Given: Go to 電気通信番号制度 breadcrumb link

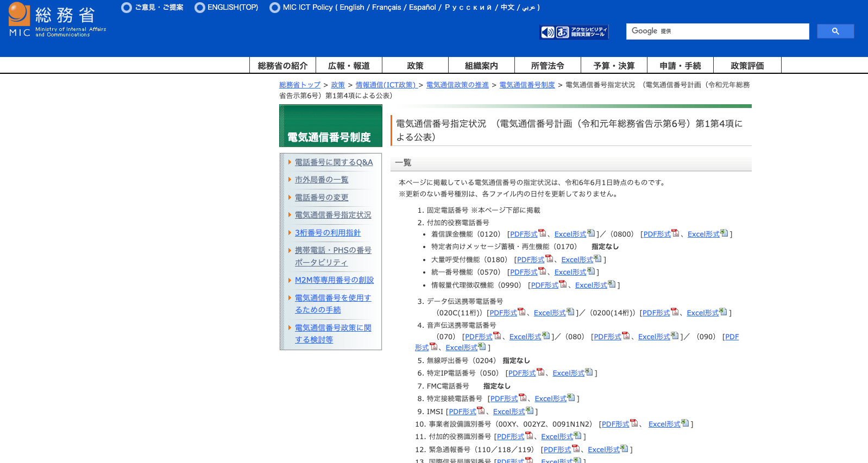Looking at the screenshot, I should 527,85.
